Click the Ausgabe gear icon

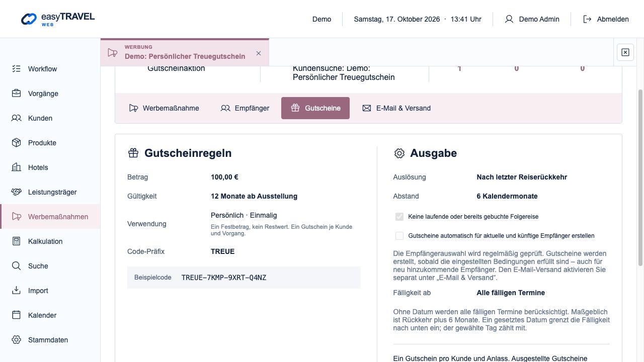click(x=399, y=153)
